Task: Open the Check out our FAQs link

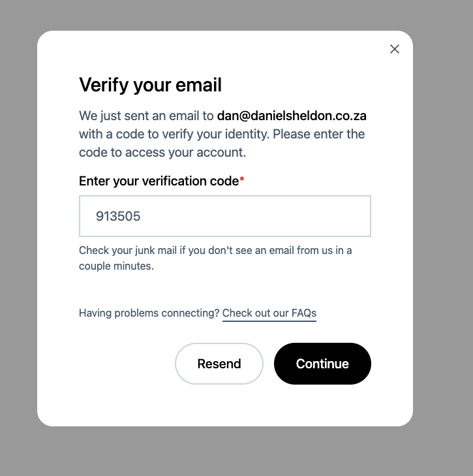Action: coord(269,313)
